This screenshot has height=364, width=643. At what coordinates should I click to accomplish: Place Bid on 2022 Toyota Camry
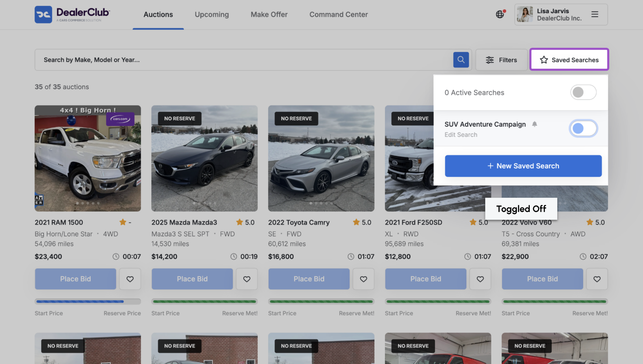tap(309, 279)
